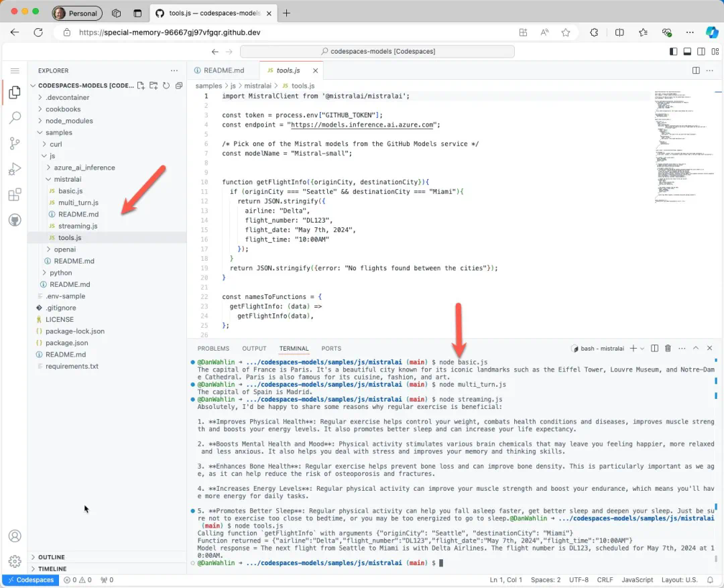Open the GitHub view in activity bar

14,221
